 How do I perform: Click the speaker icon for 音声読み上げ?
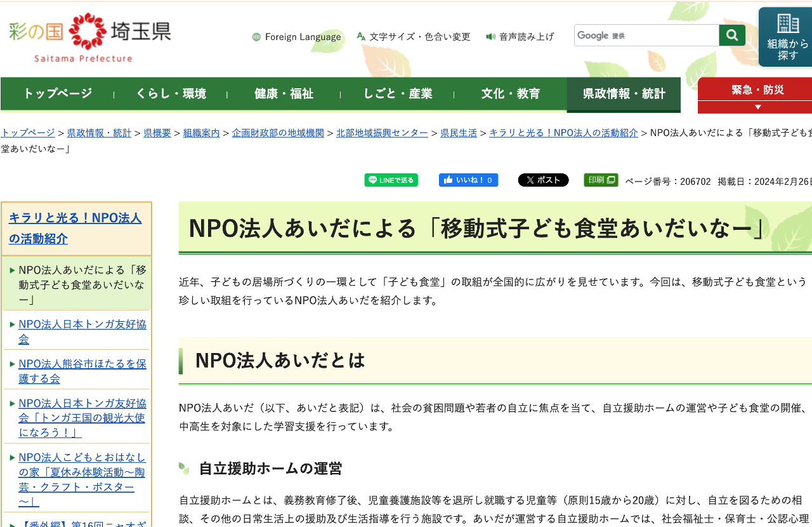pyautogui.click(x=490, y=37)
